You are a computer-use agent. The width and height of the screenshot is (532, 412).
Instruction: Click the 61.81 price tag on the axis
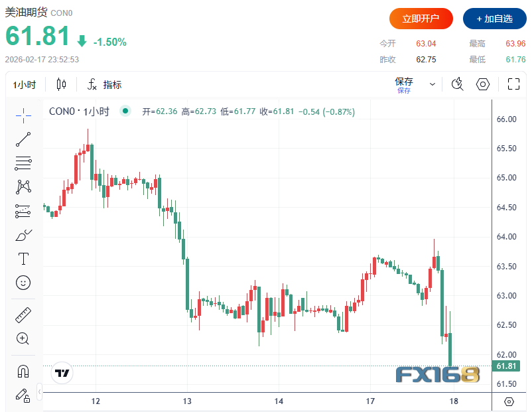pyautogui.click(x=507, y=366)
